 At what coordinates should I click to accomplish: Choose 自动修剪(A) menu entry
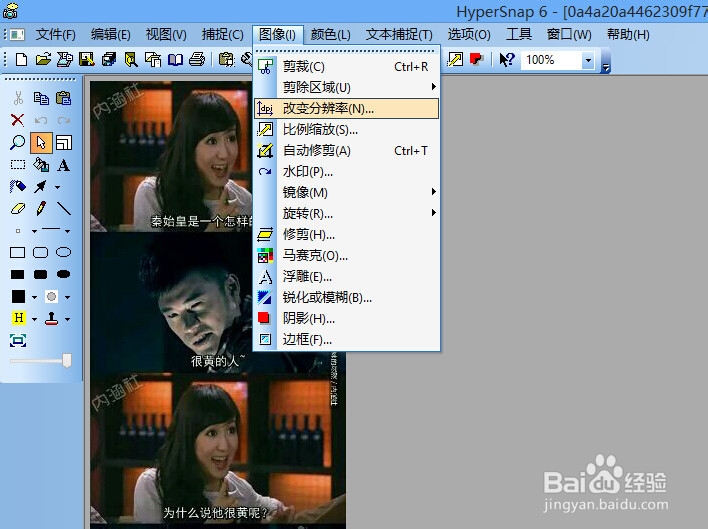click(x=346, y=150)
